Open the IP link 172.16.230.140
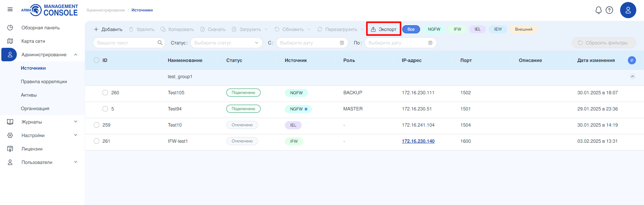The width and height of the screenshot is (644, 205). coord(418,141)
